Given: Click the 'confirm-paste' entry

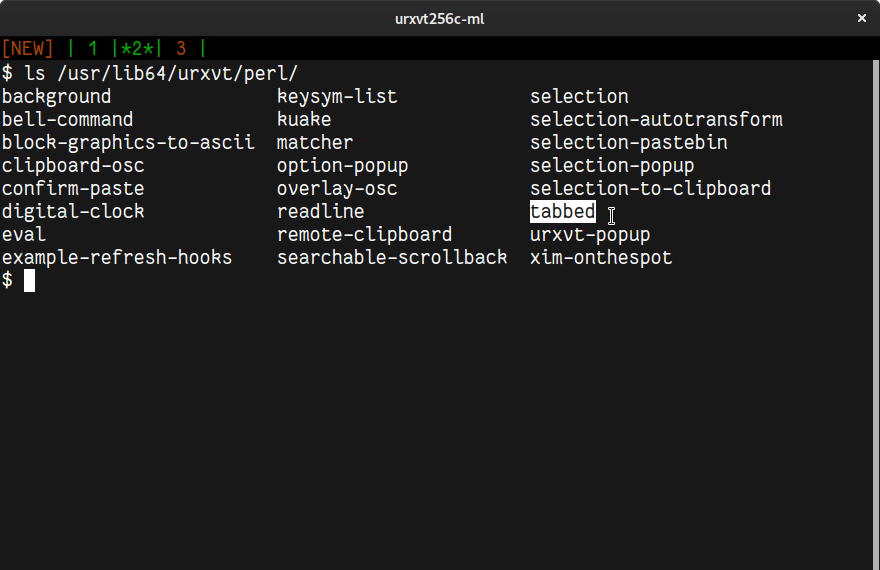Looking at the screenshot, I should coord(73,189).
